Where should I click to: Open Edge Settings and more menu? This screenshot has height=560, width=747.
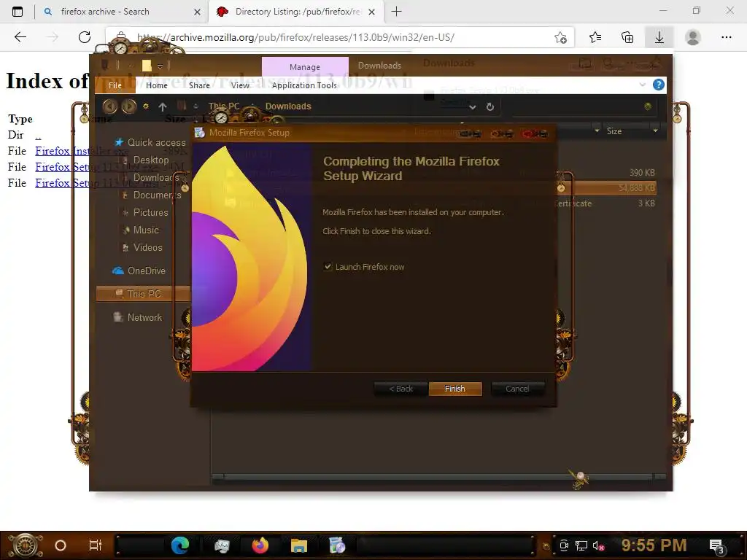(726, 37)
